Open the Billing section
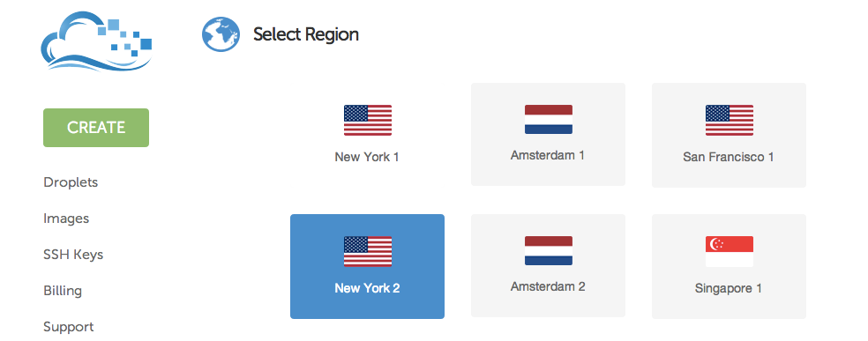868x341 pixels. click(x=63, y=291)
